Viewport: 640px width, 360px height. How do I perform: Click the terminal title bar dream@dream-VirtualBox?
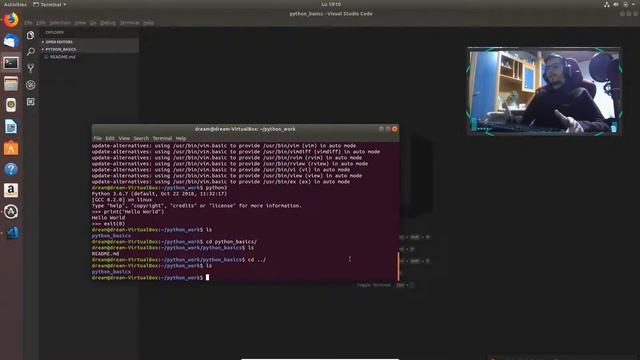coord(245,129)
